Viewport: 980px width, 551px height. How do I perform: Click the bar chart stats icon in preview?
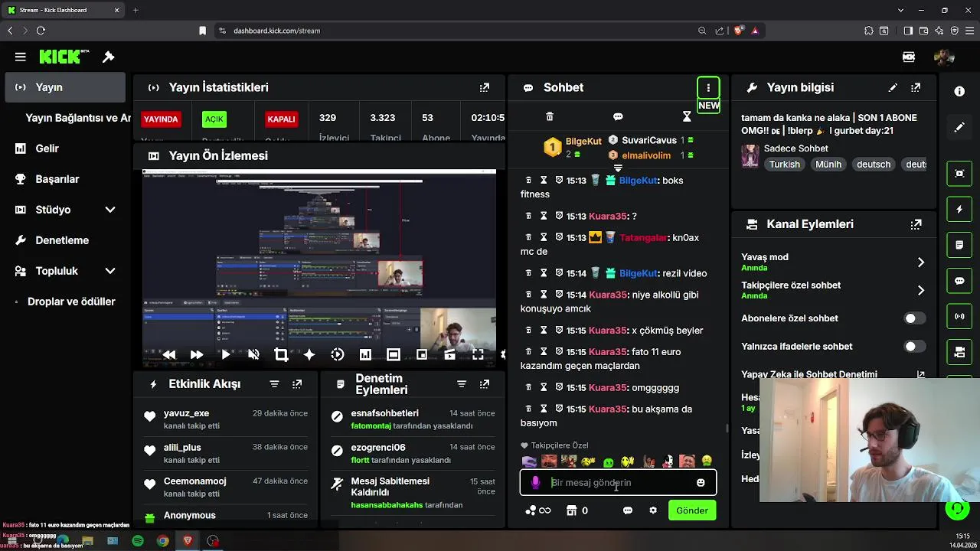[x=365, y=354]
